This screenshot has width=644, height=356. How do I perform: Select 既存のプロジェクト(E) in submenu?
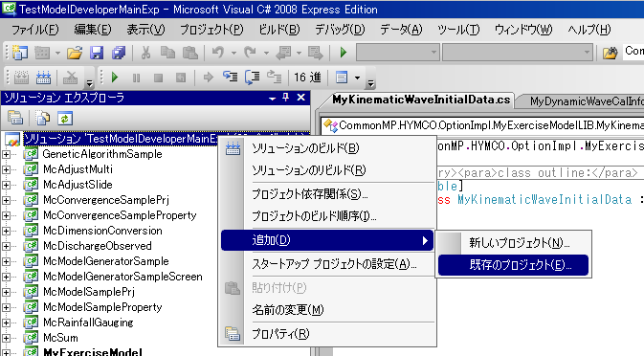coord(514,265)
